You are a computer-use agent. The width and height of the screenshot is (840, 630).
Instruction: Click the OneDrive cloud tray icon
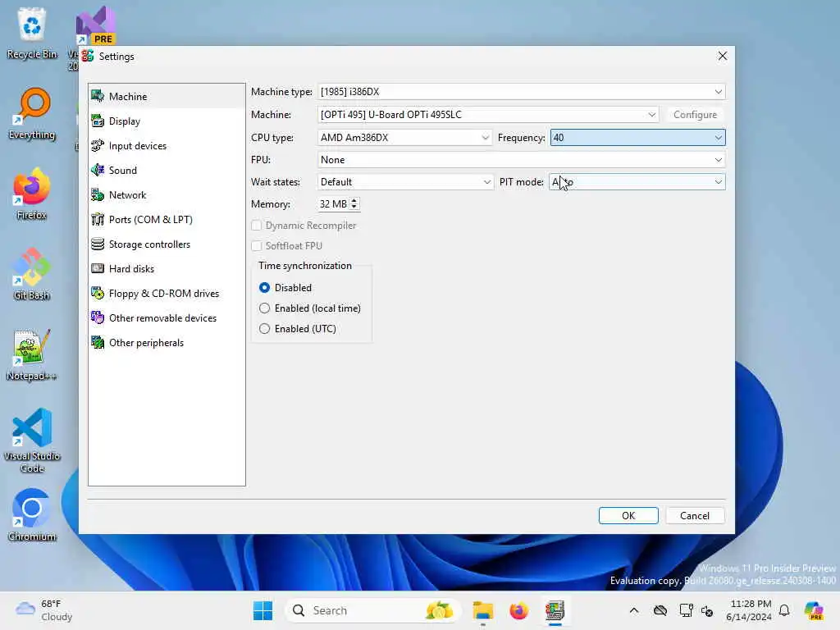point(660,610)
